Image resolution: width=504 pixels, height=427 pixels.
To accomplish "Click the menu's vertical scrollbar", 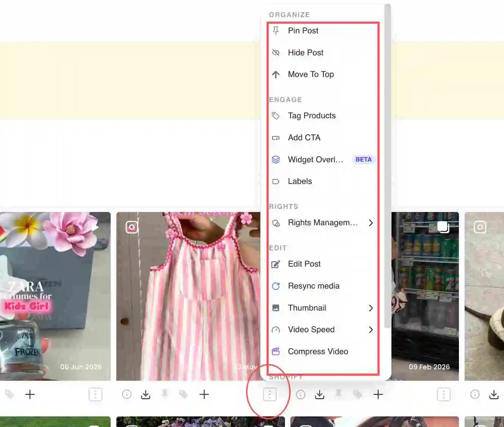I will (x=387, y=166).
